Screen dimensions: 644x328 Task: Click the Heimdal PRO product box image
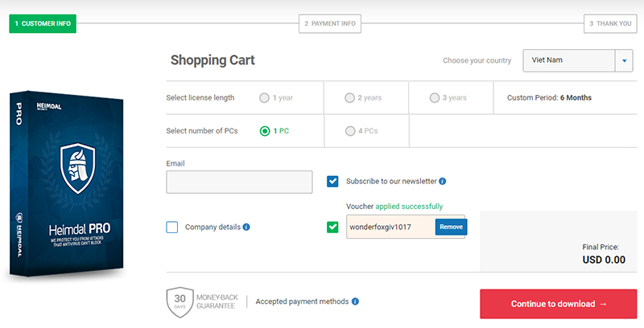pos(68,187)
